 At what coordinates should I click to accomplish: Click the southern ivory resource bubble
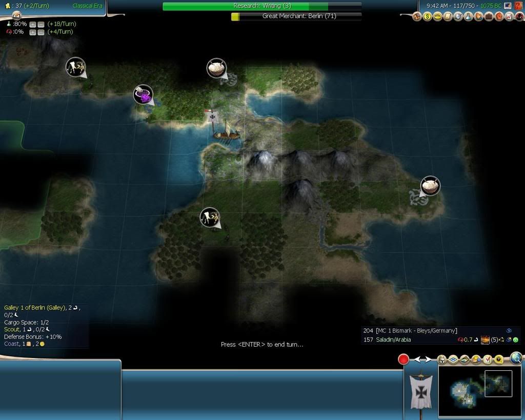pos(210,217)
